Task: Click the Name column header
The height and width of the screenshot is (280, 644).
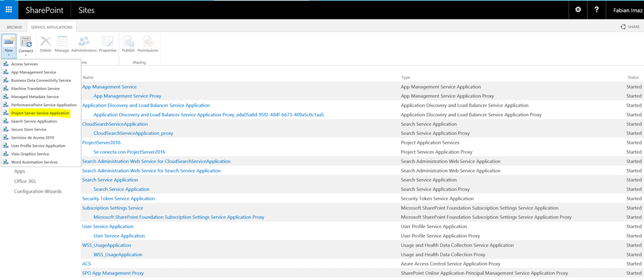Action: point(88,77)
